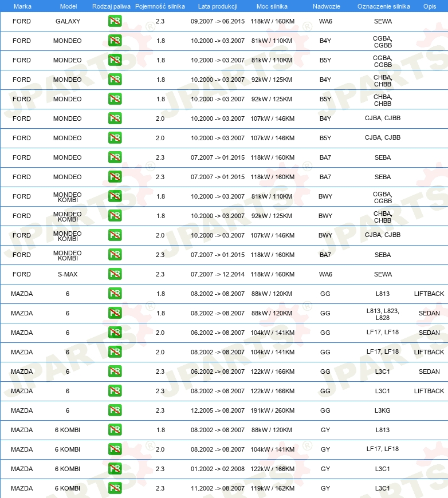Viewport: 448px width, 498px height.
Task: Click the L3KG engine code cell
Action: (x=383, y=410)
